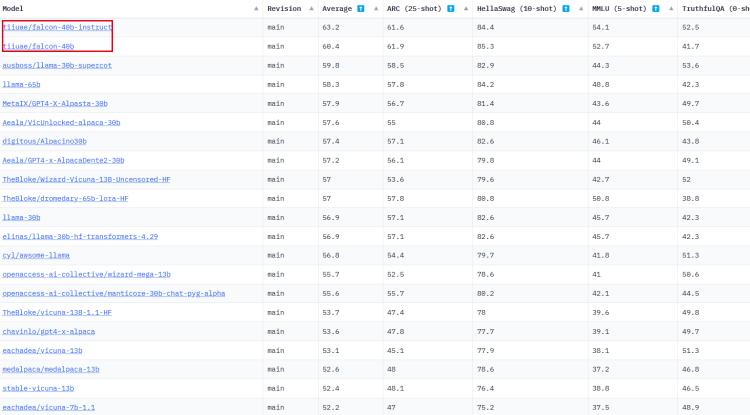Click the 63.2 average of falcon-40b-instruct
This screenshot has width=750, height=415.
331,27
